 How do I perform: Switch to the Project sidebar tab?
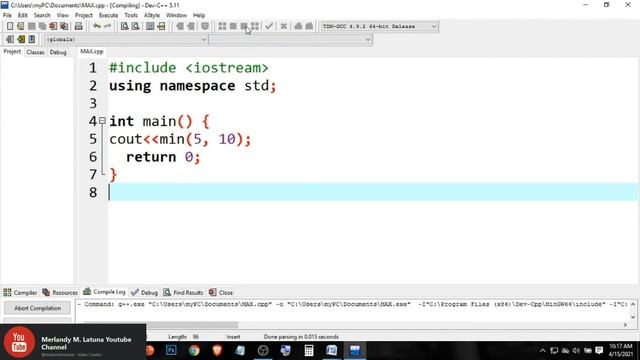12,52
